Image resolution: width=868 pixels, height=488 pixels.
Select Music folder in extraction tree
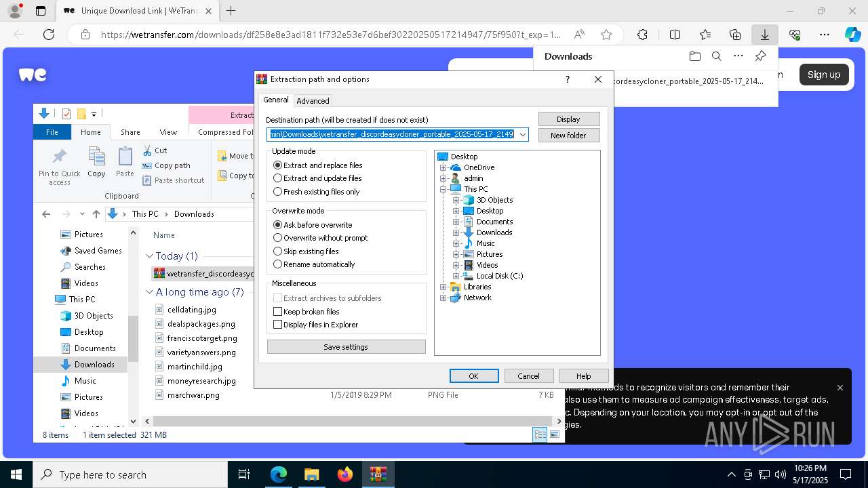click(486, 243)
